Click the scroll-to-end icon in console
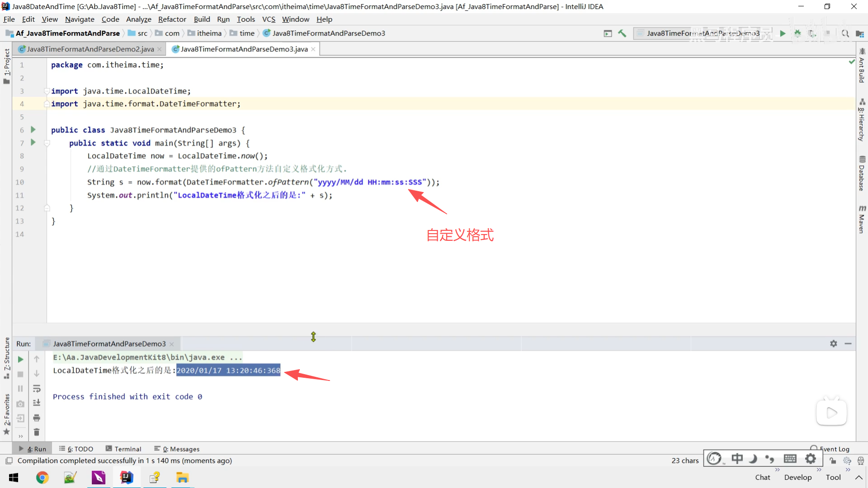The height and width of the screenshot is (488, 868). click(x=37, y=403)
